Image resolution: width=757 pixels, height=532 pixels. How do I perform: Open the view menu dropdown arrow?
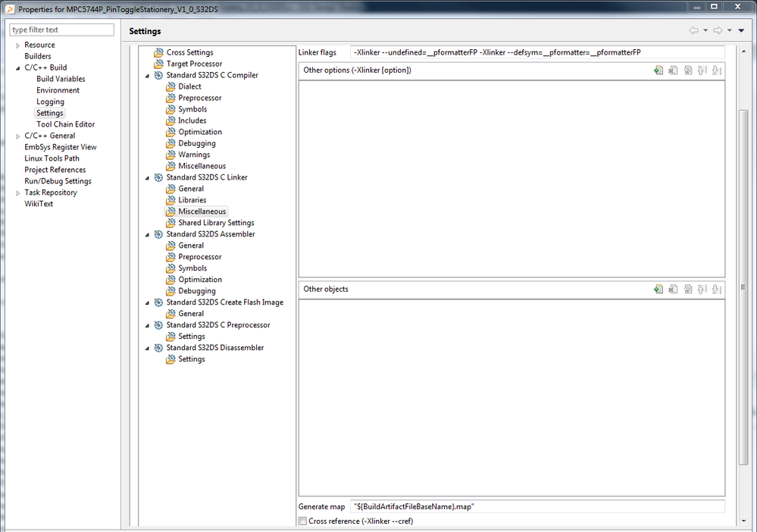click(x=742, y=30)
